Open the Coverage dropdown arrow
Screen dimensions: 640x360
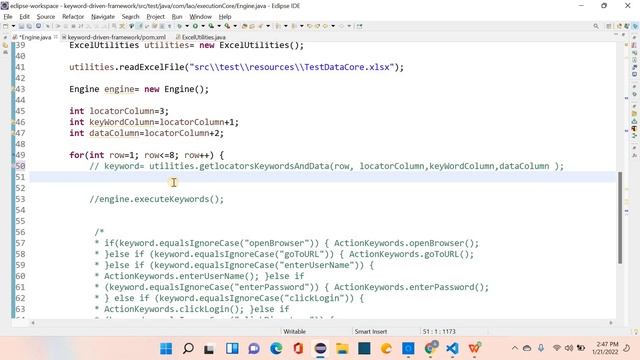220,26
